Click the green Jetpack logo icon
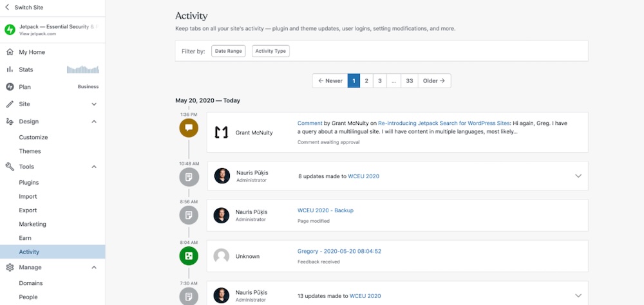Viewport: 644px width, 305px height. pyautogui.click(x=10, y=30)
